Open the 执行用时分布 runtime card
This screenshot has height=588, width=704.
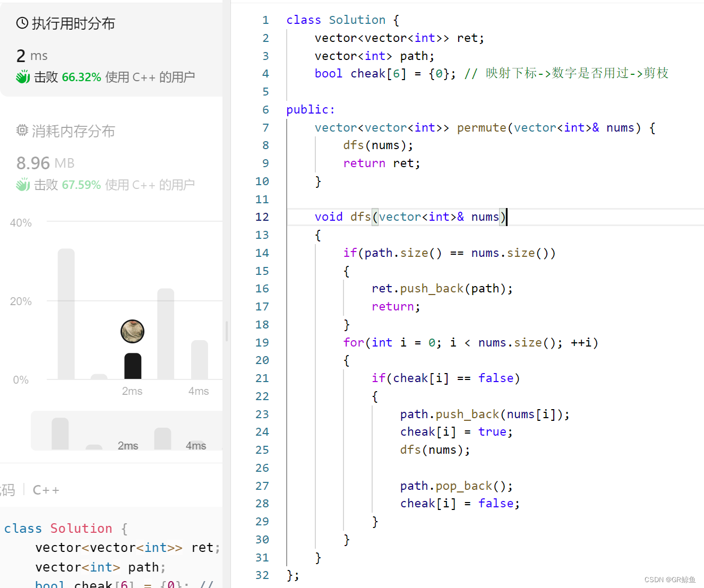[x=111, y=49]
